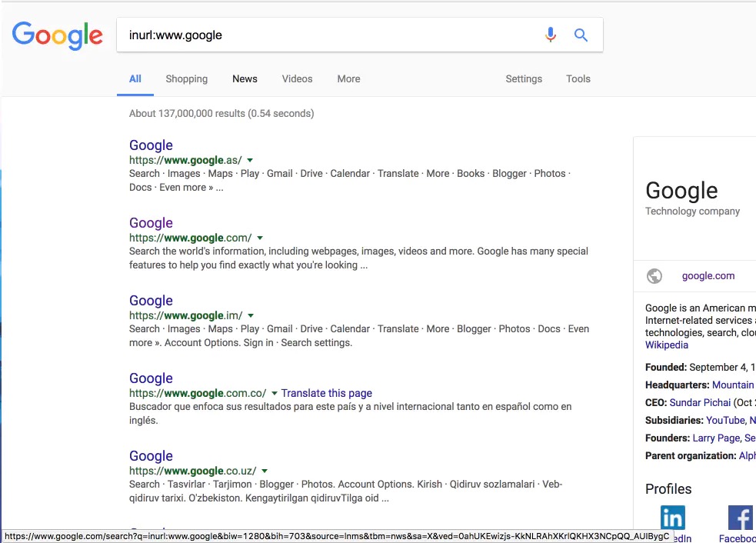
Task: Click the YouTube subsidiary link
Action: tap(726, 421)
